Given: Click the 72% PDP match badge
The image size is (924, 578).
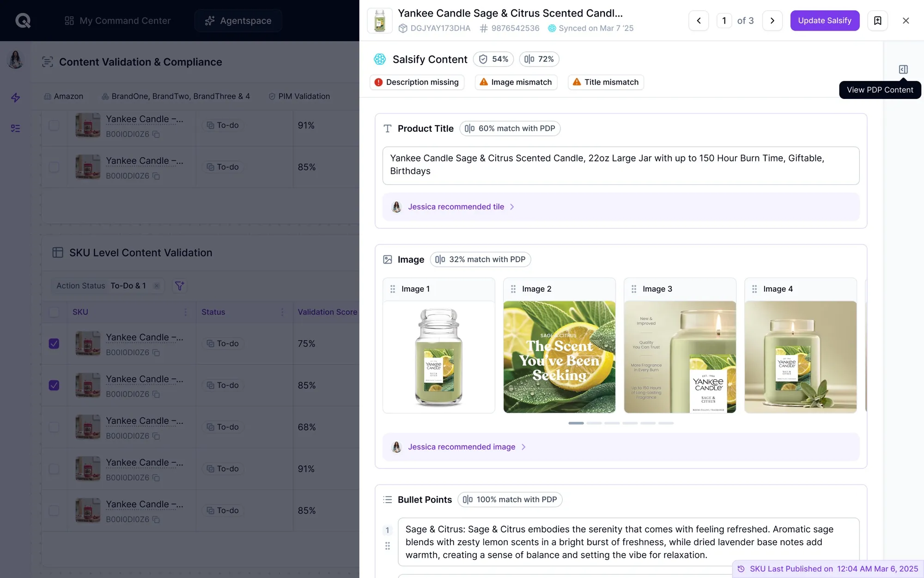Looking at the screenshot, I should point(539,59).
